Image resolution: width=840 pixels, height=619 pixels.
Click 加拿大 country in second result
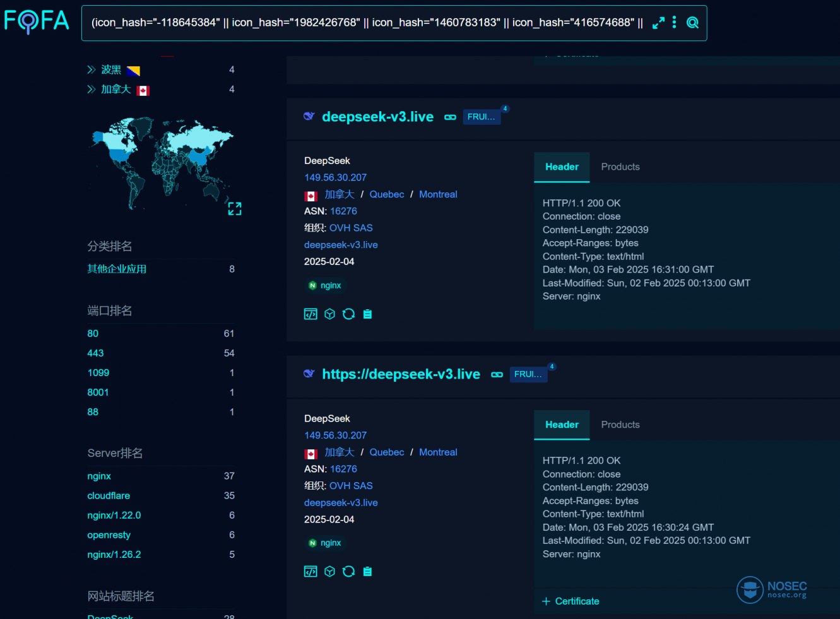coord(340,452)
